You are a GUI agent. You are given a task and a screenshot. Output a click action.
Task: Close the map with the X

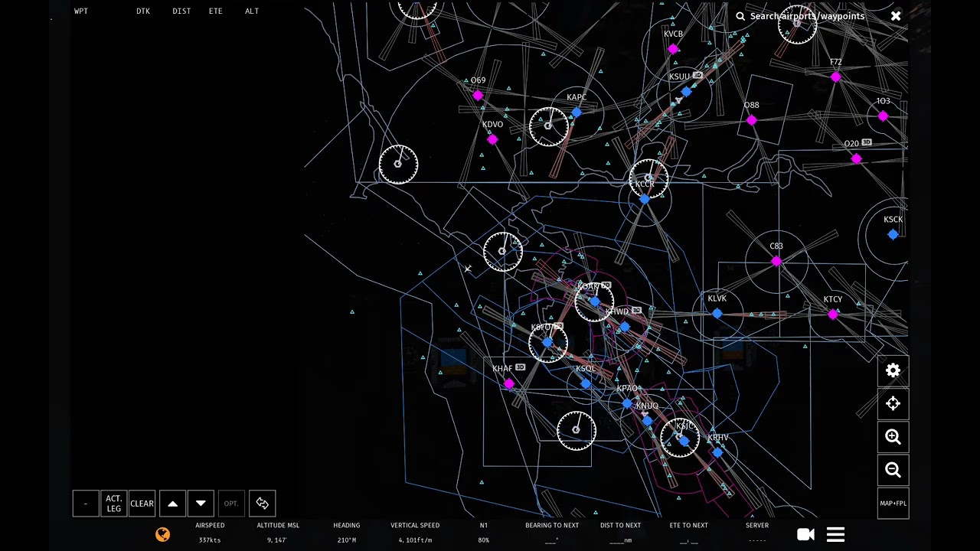pos(896,15)
